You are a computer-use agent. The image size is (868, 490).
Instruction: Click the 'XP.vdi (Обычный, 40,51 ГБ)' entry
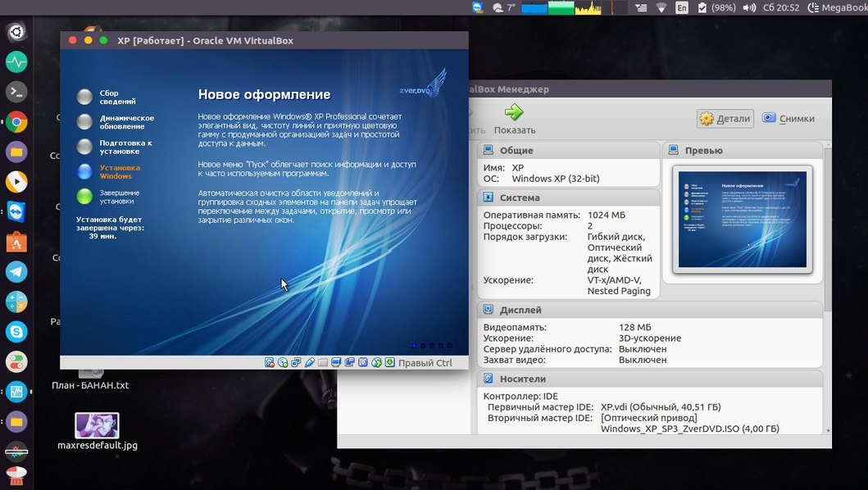661,407
